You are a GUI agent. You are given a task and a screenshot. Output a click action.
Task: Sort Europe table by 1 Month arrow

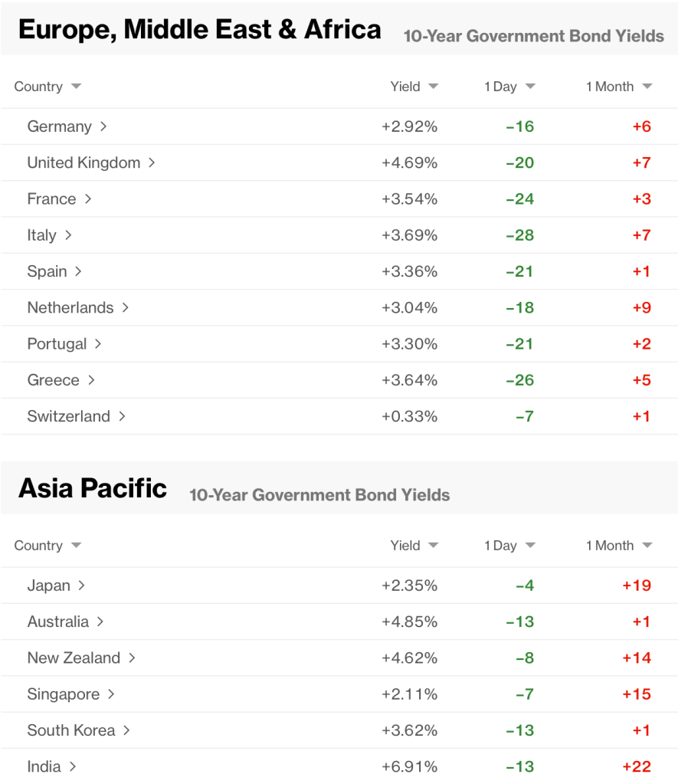pos(647,87)
